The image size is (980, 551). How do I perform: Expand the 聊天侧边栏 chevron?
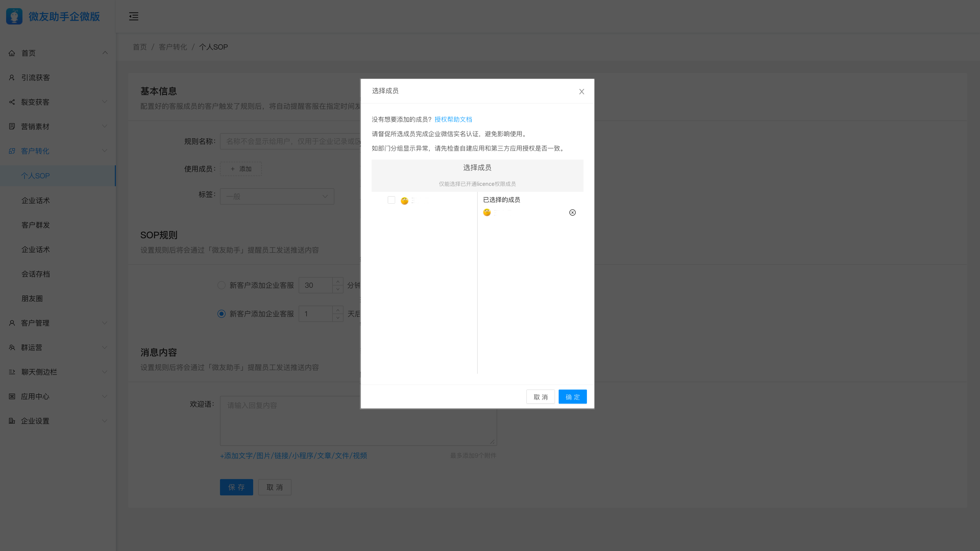[x=105, y=372]
